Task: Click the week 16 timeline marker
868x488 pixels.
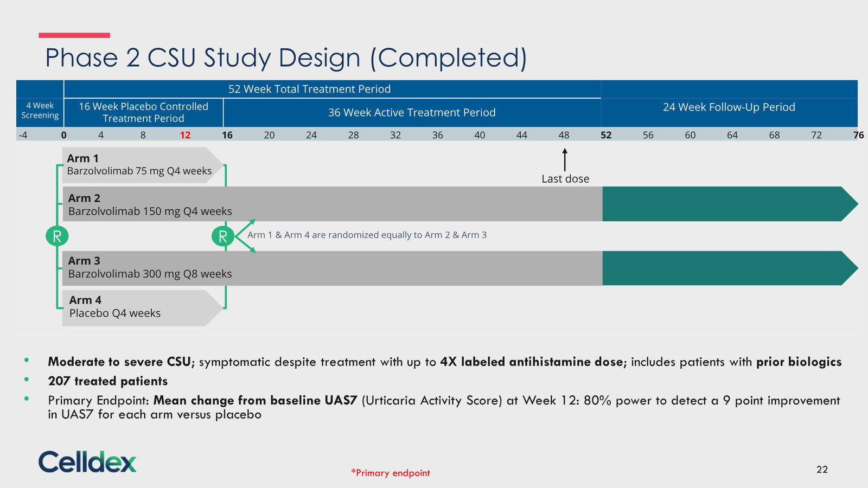Action: (227, 135)
